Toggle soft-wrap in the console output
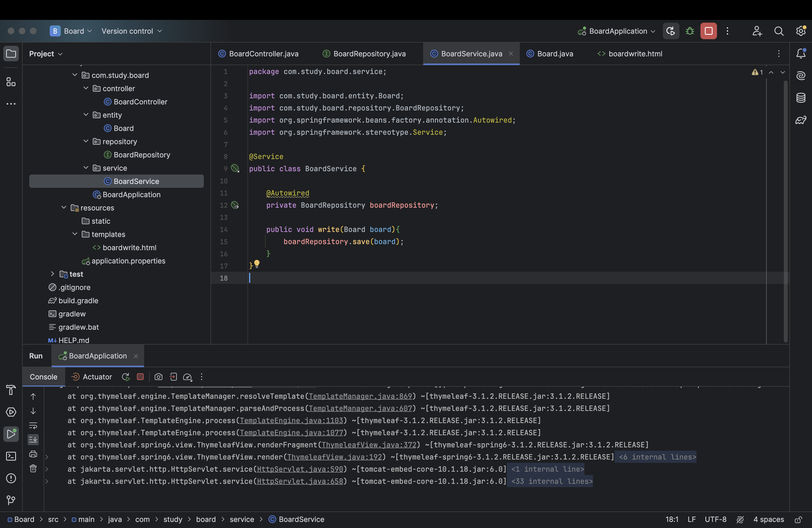 point(33,425)
